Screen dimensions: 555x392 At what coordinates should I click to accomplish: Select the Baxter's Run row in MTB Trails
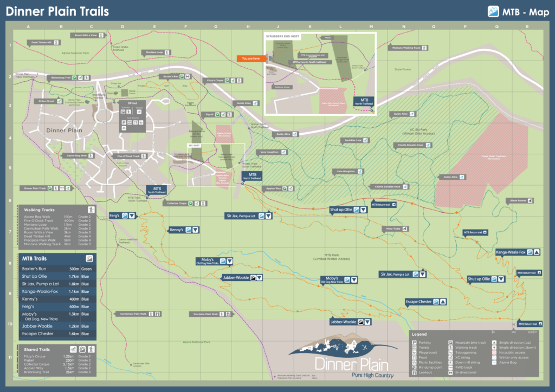(x=57, y=269)
